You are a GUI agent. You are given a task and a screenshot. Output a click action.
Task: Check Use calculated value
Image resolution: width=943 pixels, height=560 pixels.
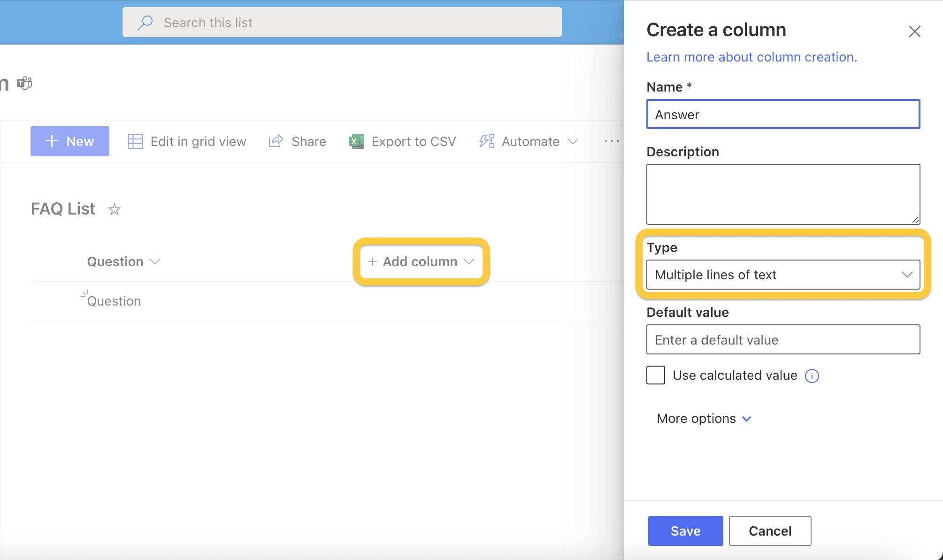[655, 375]
